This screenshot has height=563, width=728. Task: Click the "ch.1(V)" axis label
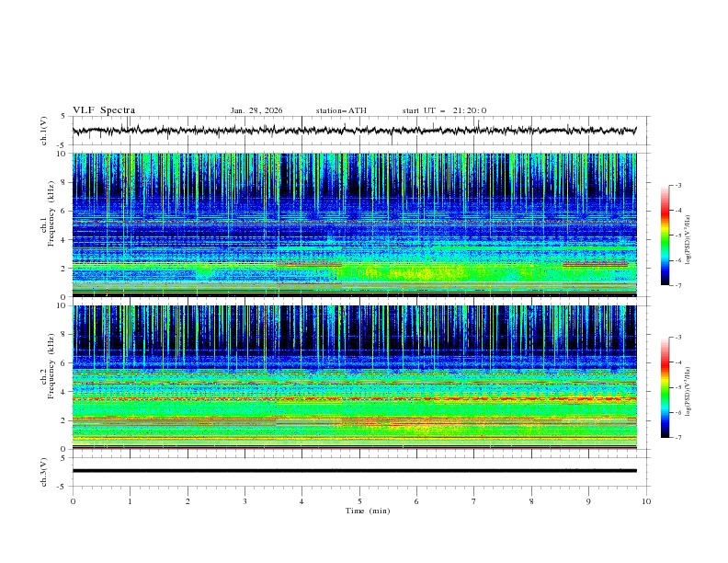coord(44,131)
